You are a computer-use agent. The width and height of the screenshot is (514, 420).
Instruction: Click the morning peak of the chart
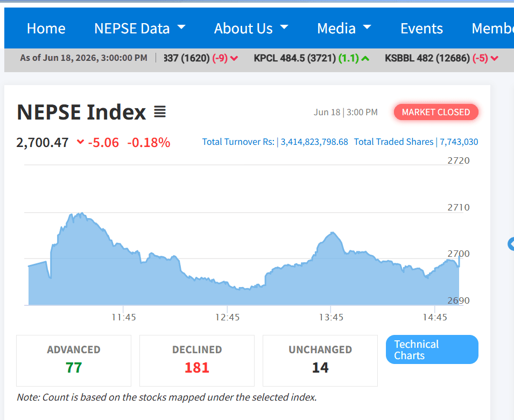[x=81, y=214]
